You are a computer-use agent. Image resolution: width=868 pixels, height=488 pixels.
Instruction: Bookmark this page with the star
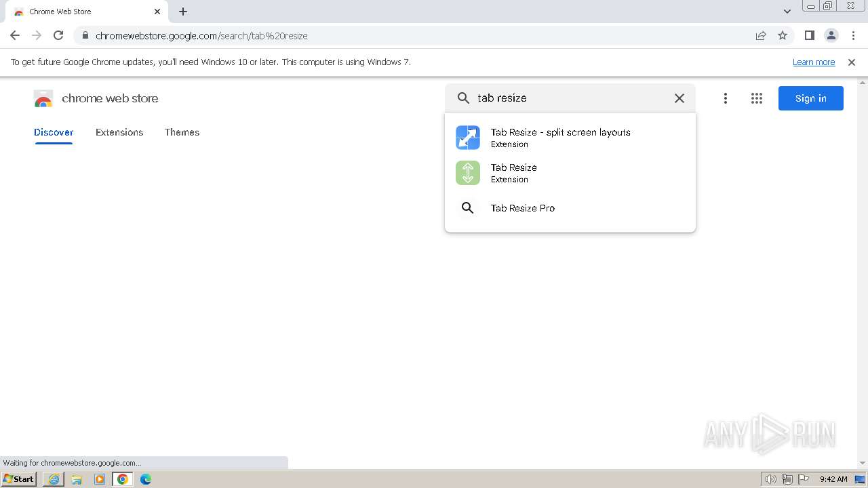click(x=783, y=35)
